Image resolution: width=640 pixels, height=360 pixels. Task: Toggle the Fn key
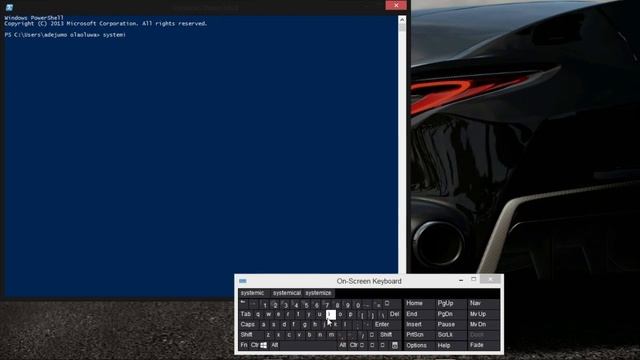tap(244, 345)
